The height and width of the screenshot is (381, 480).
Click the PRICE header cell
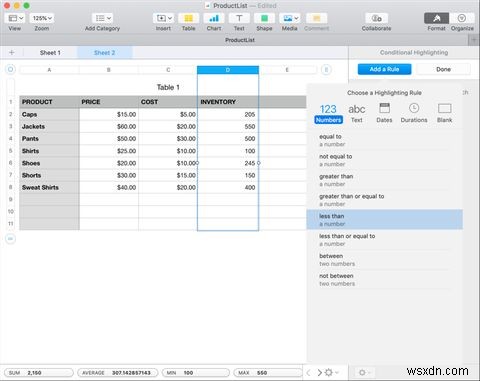point(109,102)
